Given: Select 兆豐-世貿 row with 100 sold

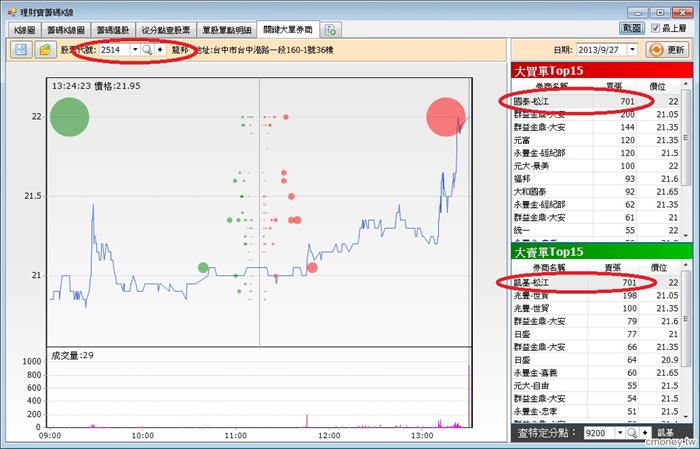Looking at the screenshot, I should 596,308.
